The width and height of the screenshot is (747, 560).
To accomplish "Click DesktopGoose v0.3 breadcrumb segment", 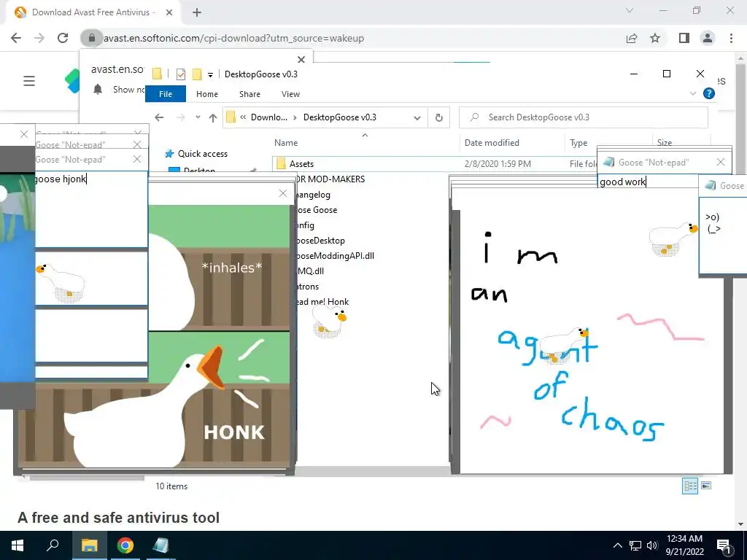I will (340, 117).
